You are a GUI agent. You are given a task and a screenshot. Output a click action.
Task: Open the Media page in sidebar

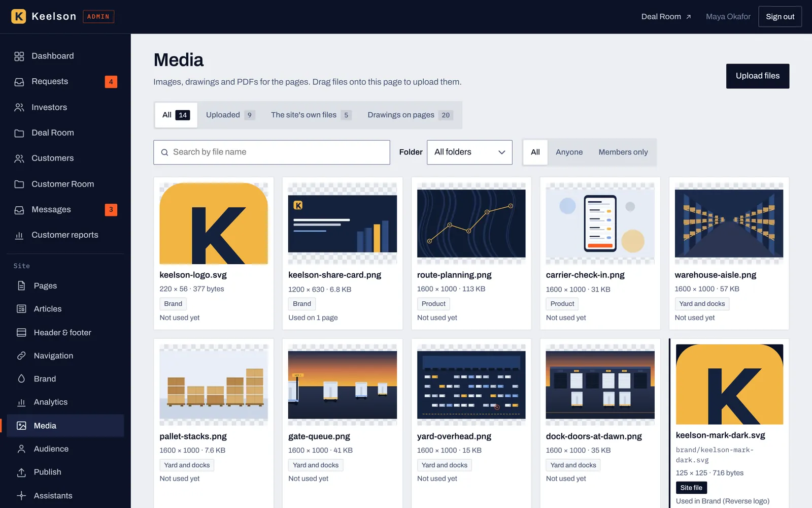pyautogui.click(x=65, y=426)
